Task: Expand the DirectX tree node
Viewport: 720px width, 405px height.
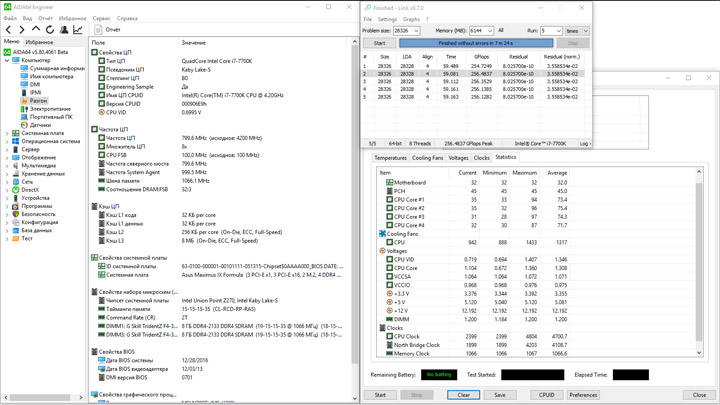Action: click(7, 190)
